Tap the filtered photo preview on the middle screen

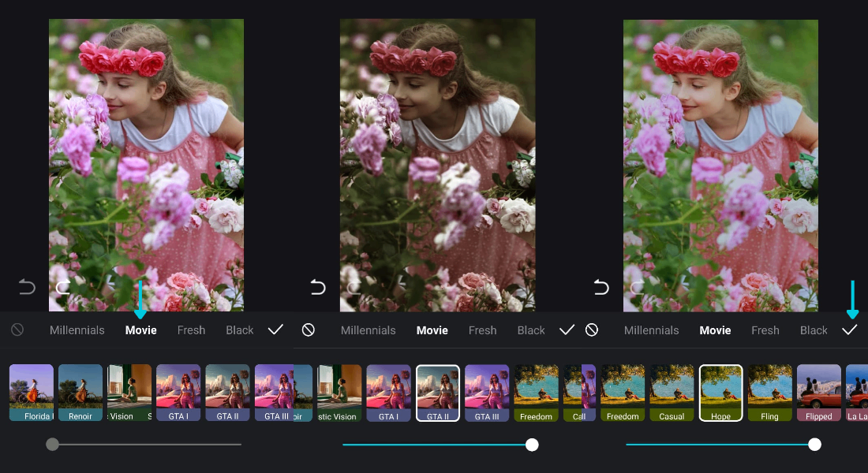pyautogui.click(x=437, y=165)
